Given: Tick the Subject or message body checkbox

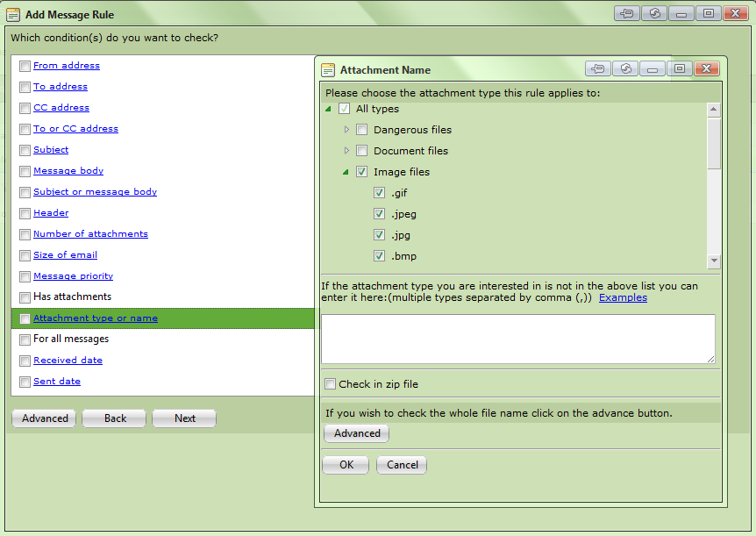Looking at the screenshot, I should pos(25,192).
